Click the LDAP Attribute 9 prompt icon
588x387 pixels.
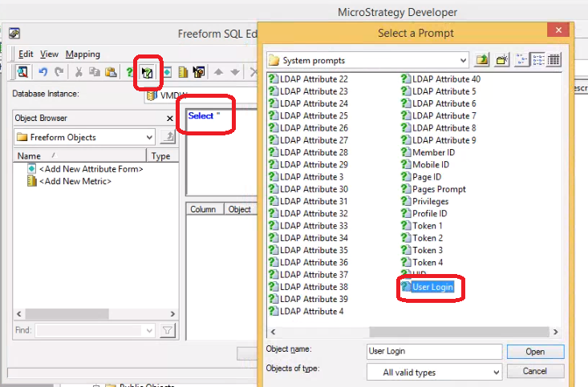[406, 139]
